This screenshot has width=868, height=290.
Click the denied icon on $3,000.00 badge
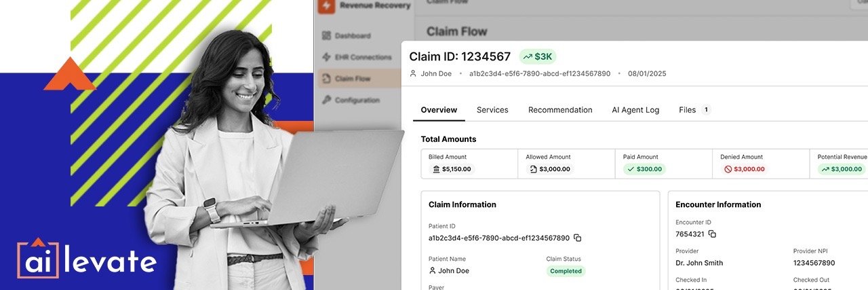pos(728,169)
